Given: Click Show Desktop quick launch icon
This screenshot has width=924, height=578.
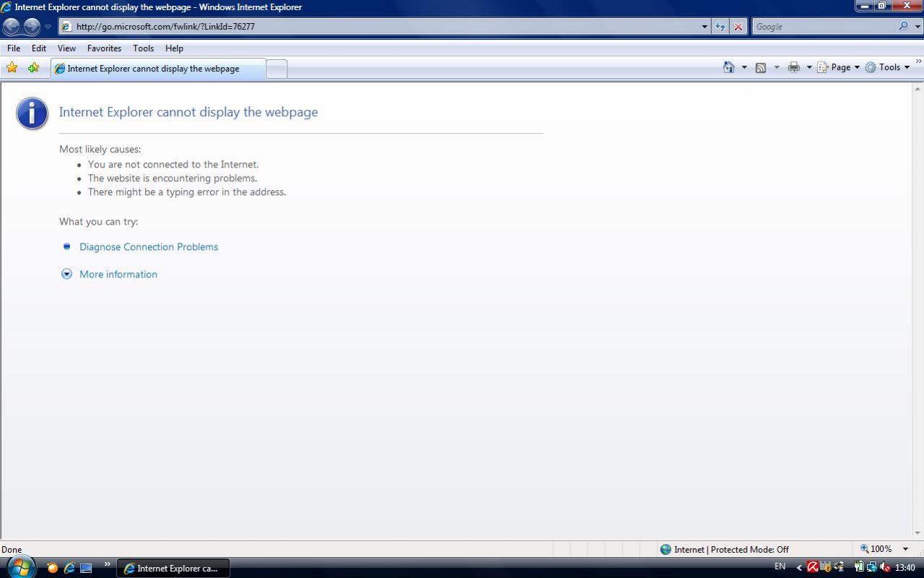Looking at the screenshot, I should tap(86, 568).
